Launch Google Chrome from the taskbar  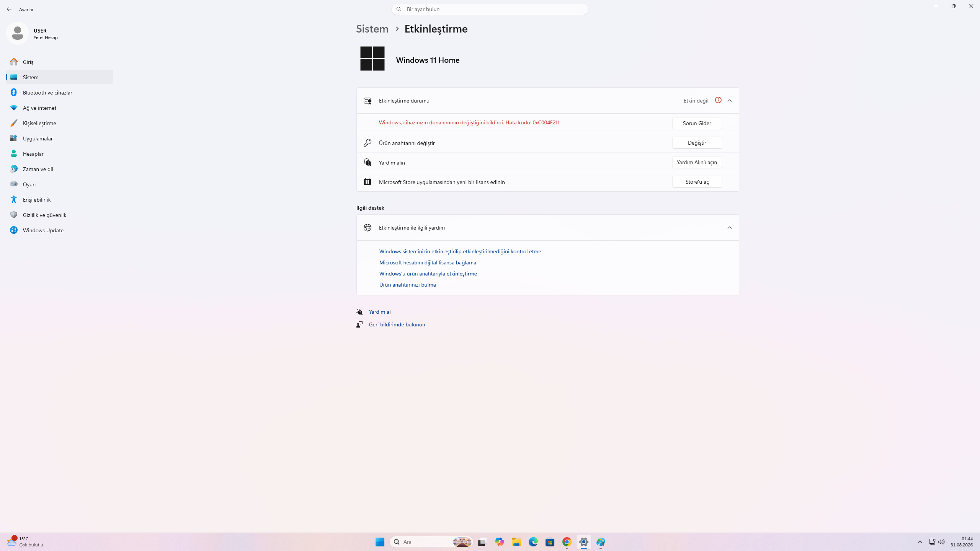click(567, 542)
